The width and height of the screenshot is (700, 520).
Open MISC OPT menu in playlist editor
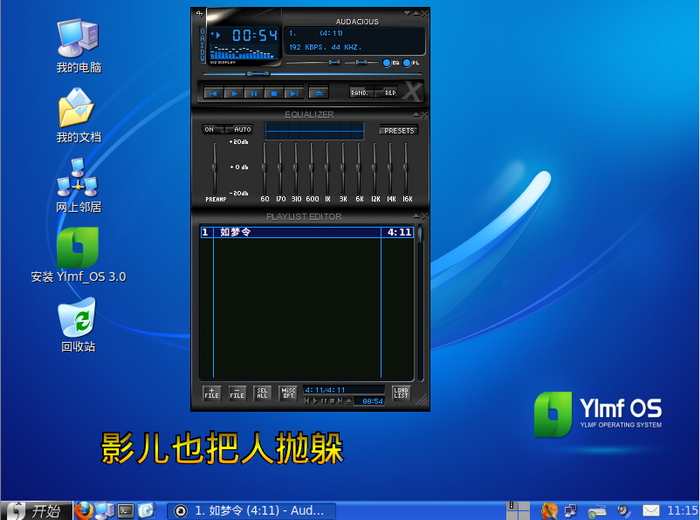[x=288, y=393]
